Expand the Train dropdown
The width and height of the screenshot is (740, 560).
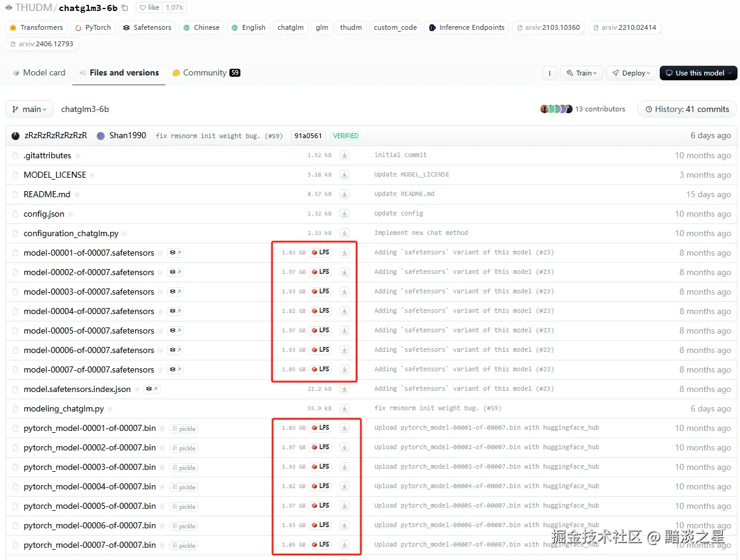coord(582,73)
